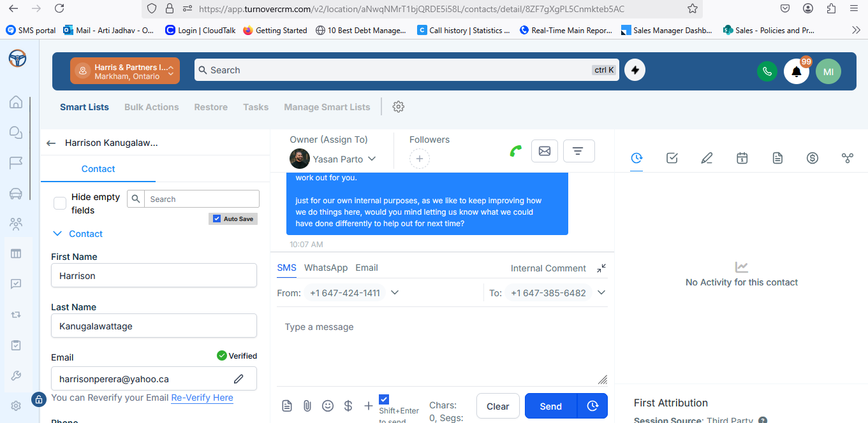Click the attachment paperclip icon
The width and height of the screenshot is (868, 423).
coord(307,406)
